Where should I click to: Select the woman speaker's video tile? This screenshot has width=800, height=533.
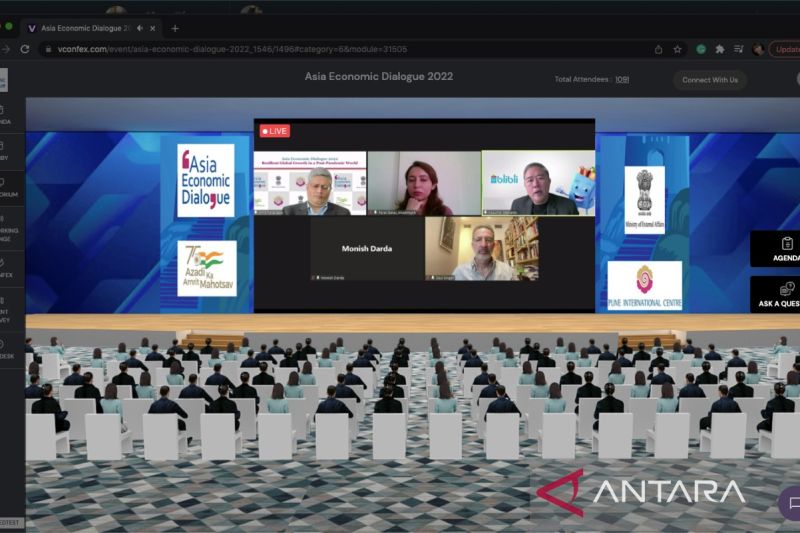pyautogui.click(x=424, y=183)
